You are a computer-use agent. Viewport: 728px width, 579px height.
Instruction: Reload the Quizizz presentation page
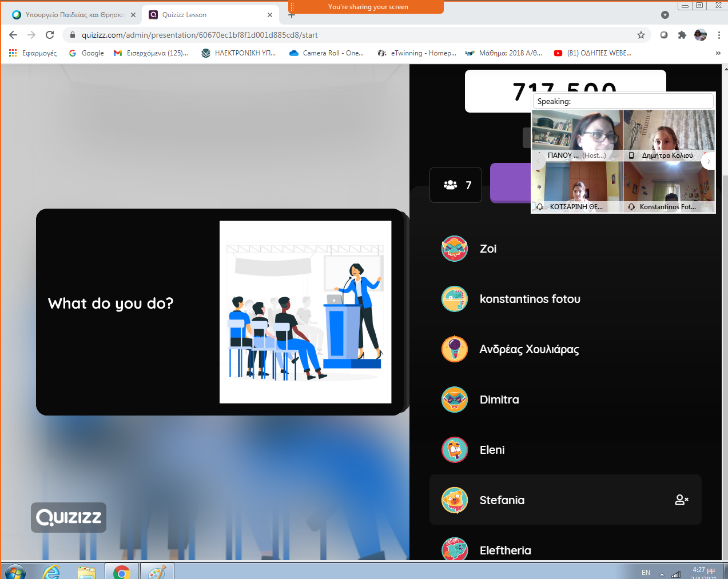(x=50, y=35)
